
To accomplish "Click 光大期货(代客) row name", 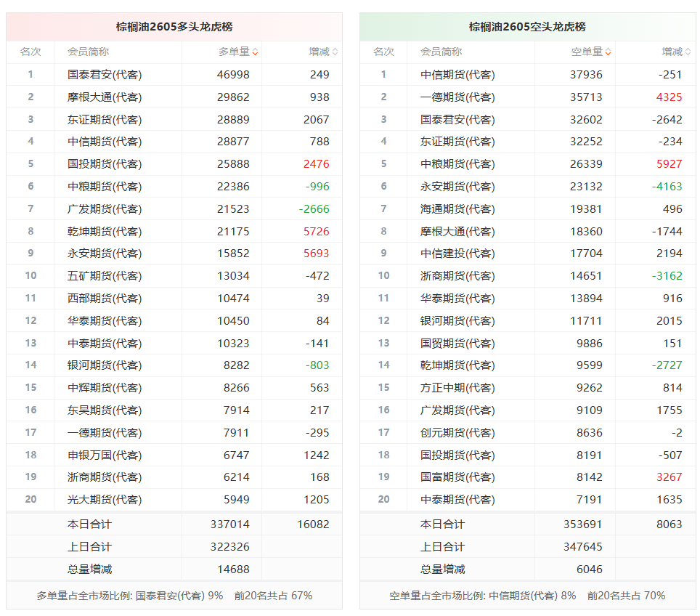I will coord(105,500).
